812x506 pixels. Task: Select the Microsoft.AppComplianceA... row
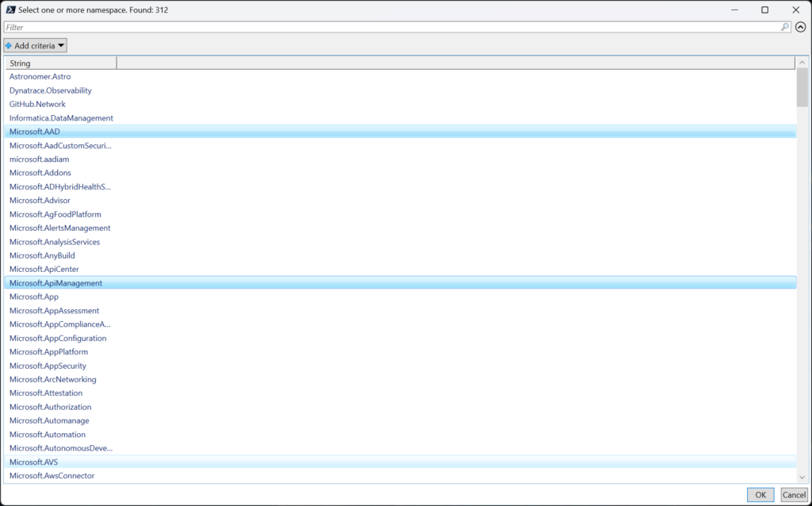(x=400, y=324)
